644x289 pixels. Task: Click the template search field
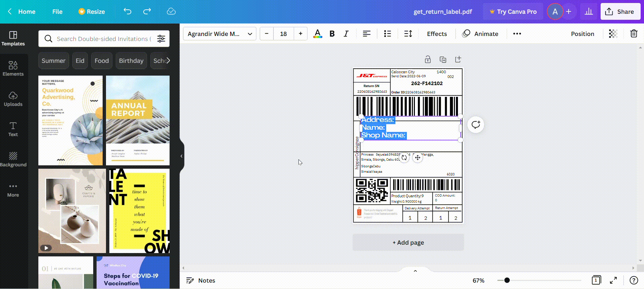click(104, 39)
